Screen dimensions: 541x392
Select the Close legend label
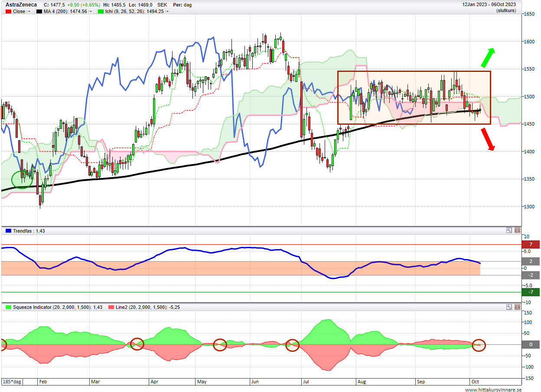(19, 12)
